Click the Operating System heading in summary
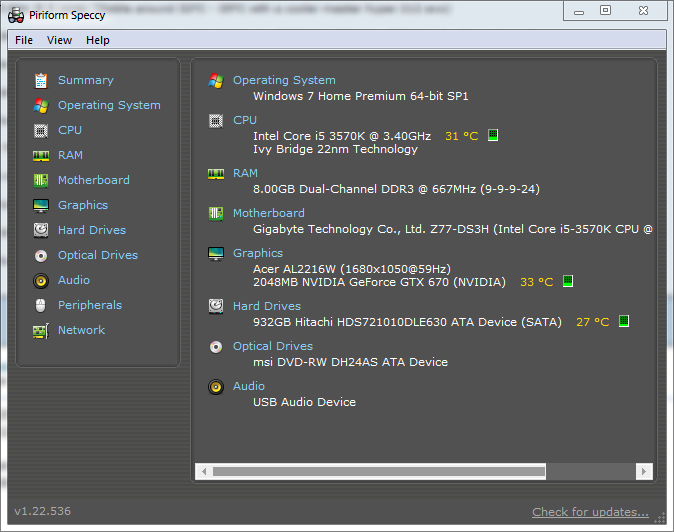This screenshot has width=674, height=532. 284,80
